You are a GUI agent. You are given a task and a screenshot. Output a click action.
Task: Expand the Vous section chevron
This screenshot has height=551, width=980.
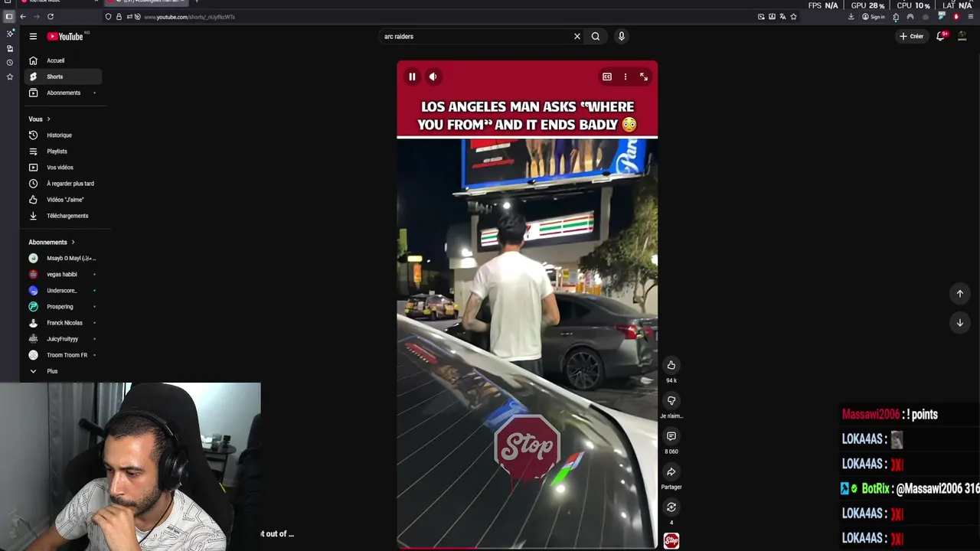(48, 119)
